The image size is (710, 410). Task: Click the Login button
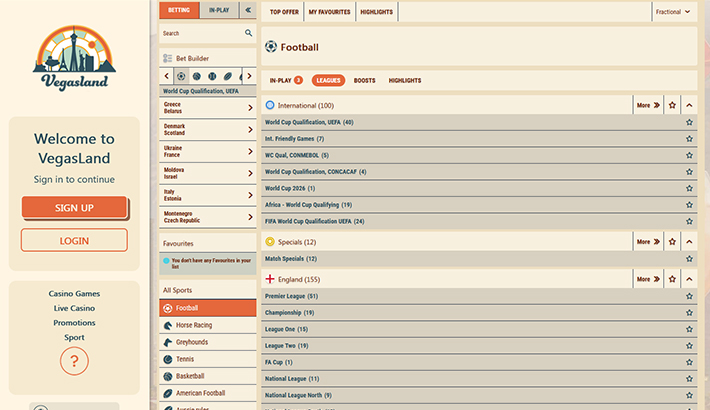tap(74, 240)
